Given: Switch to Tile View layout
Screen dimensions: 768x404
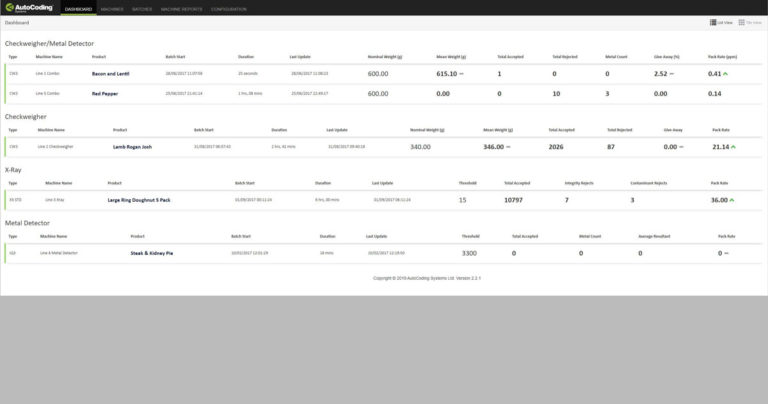Looking at the screenshot, I should coord(749,22).
